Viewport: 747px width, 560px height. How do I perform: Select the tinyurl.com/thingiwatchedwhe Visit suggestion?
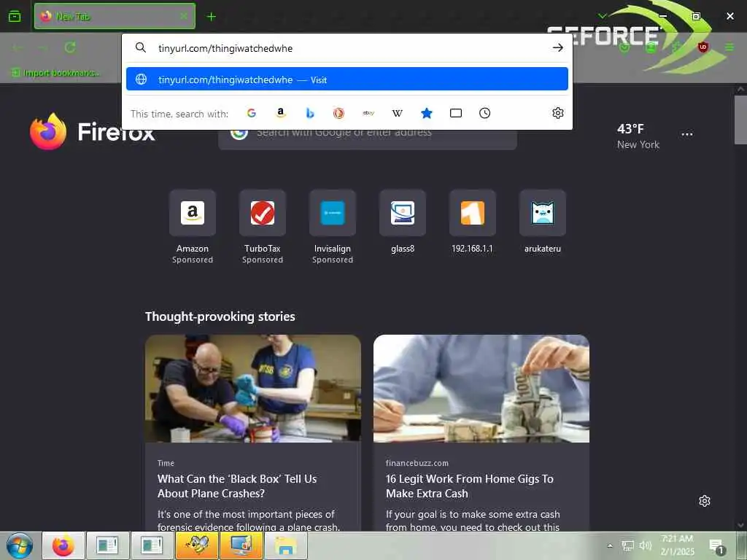(347, 79)
